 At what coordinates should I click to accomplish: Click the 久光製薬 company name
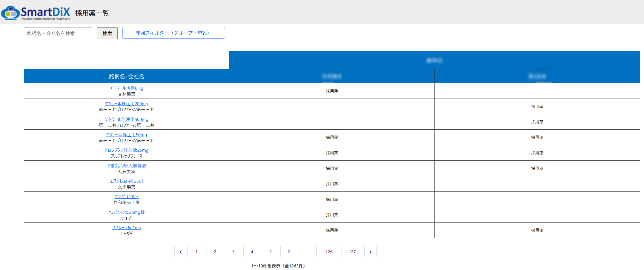pyautogui.click(x=127, y=187)
